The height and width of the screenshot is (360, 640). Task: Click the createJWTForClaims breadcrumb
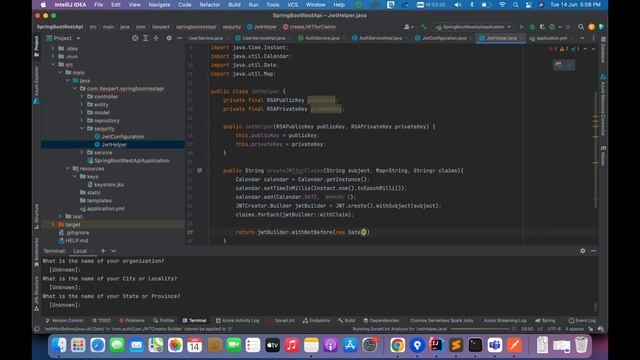[309, 27]
